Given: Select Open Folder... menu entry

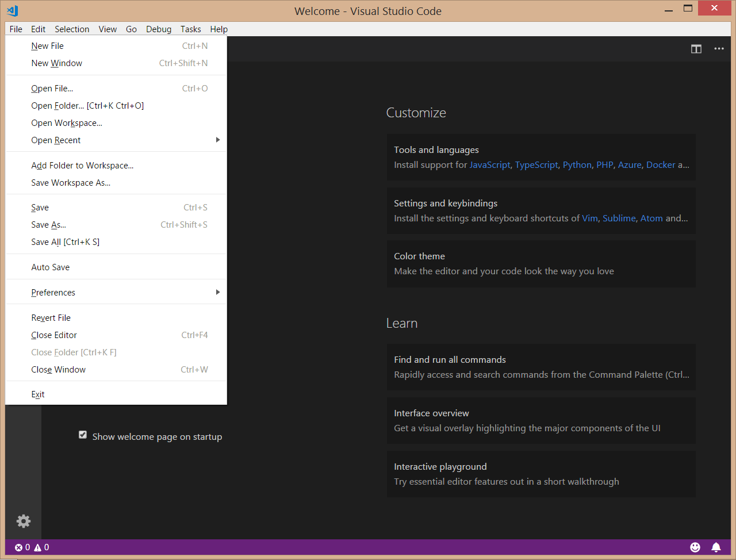Looking at the screenshot, I should 116,106.
